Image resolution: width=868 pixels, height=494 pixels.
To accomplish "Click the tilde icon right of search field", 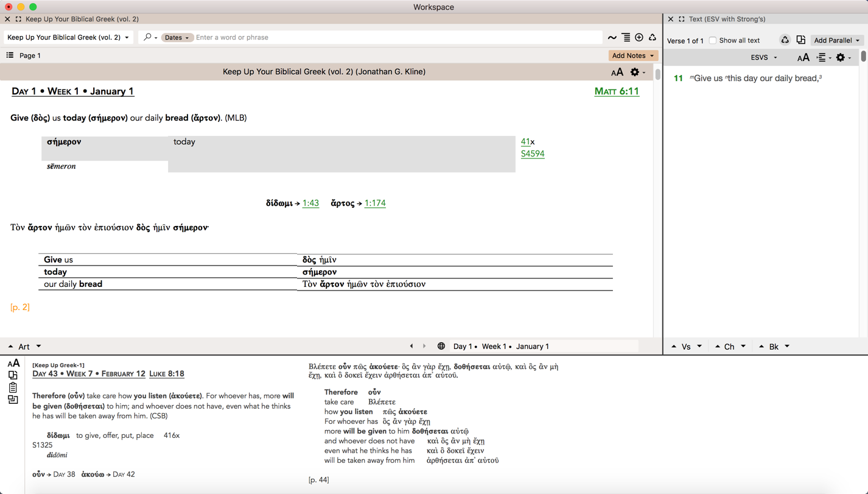I will click(x=612, y=38).
